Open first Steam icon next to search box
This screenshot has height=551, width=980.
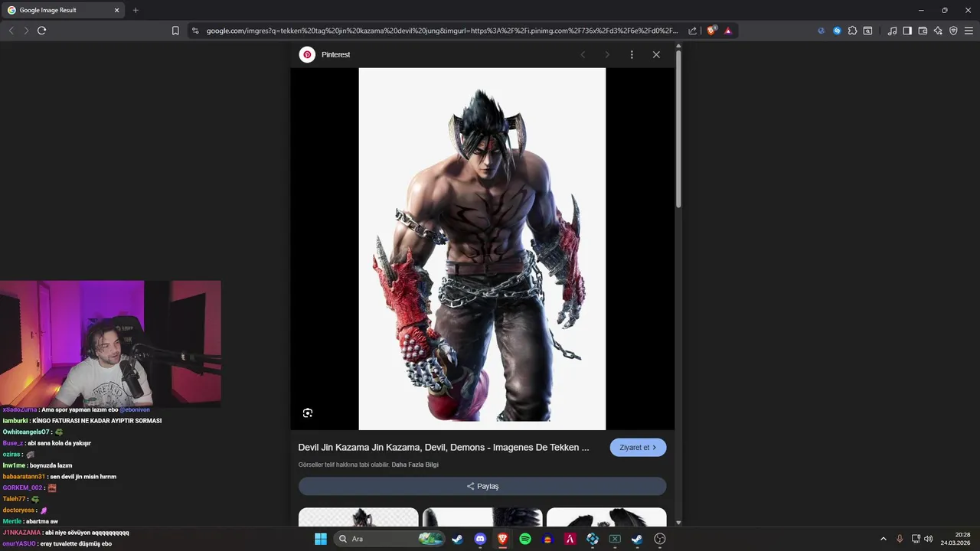[x=457, y=539]
